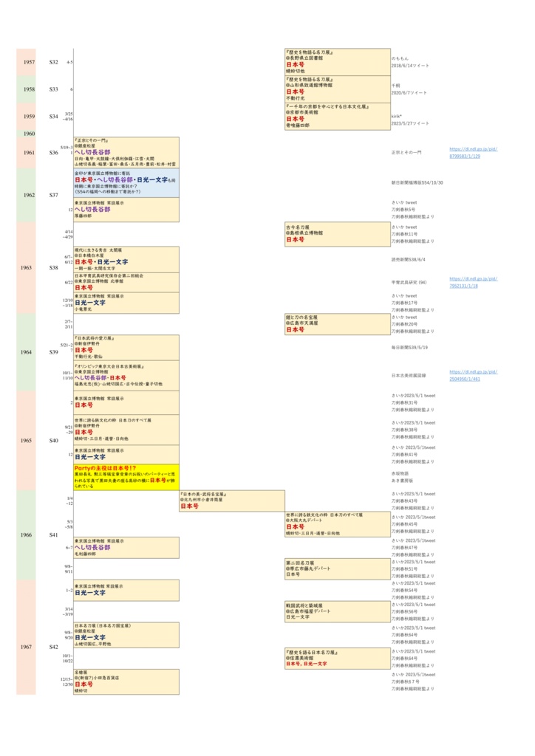Click the 日本名刀展(日本名刀国宝展) box
This screenshot has height=756, width=535.
(126, 634)
